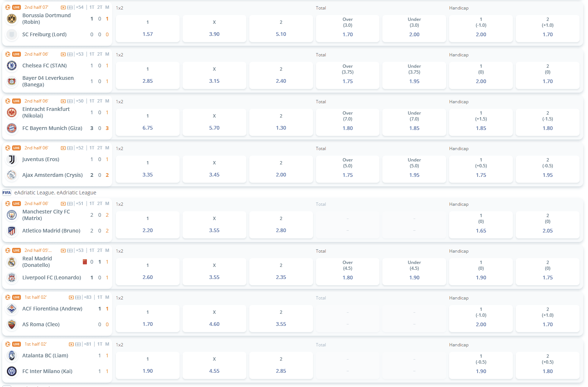This screenshot has width=588, height=387.
Task: Bet on Atalanta BC win at 1.90
Action: [148, 365]
